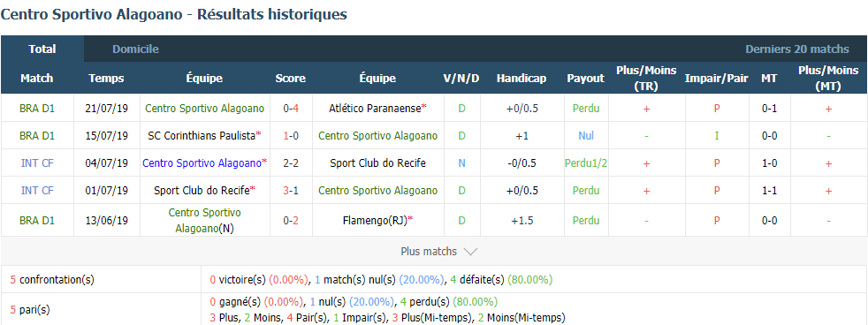Open the SC Corinthians Paulista team link
Image resolution: width=868 pixels, height=325 pixels.
pos(202,135)
